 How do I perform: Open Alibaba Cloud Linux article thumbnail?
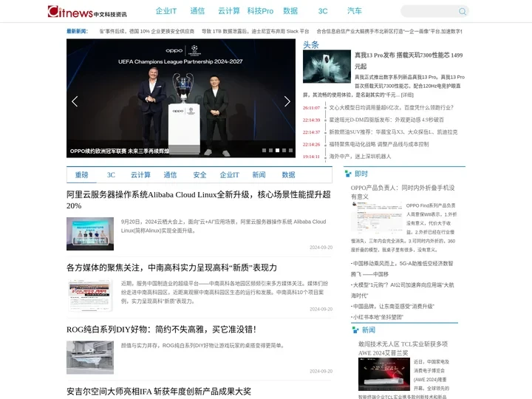point(90,233)
